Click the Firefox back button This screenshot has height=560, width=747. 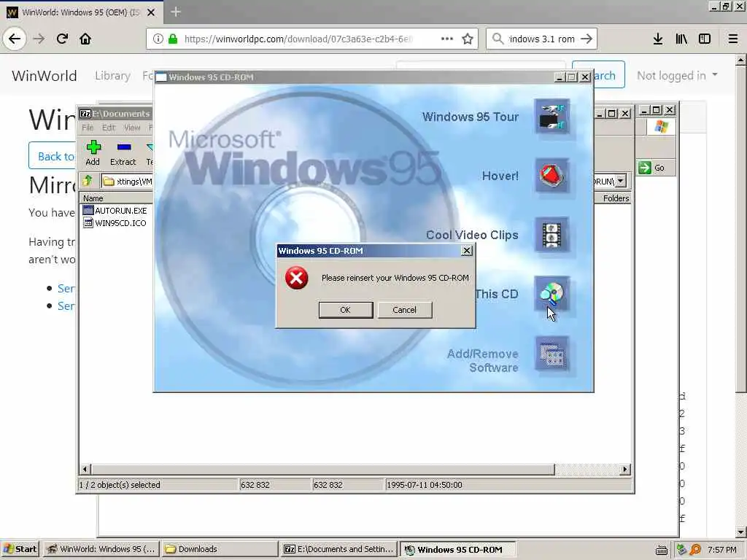(15, 39)
